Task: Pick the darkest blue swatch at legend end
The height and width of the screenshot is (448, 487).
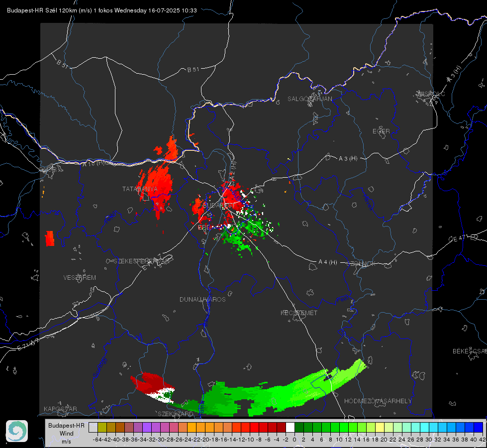Action: 479,427
